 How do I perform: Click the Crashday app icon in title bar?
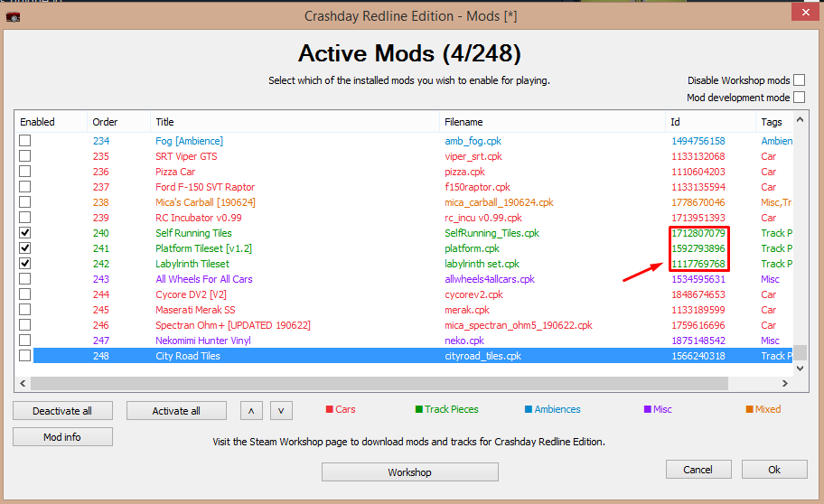tap(14, 17)
